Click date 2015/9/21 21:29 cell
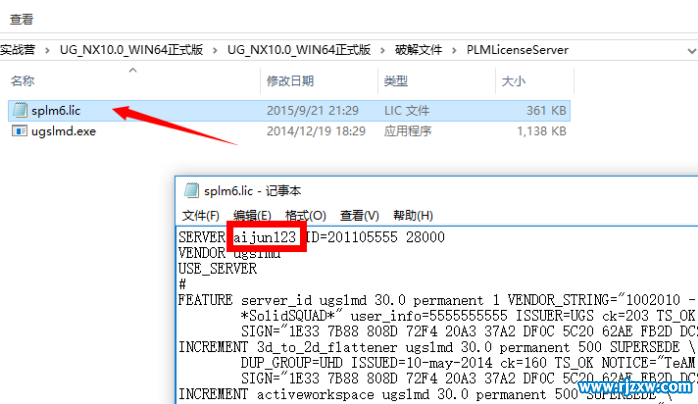 click(312, 110)
